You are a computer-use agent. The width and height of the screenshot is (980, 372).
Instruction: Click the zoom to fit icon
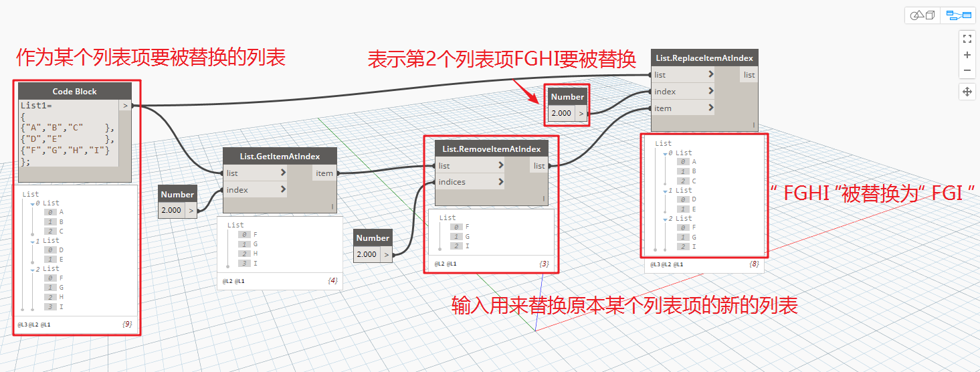pyautogui.click(x=967, y=38)
